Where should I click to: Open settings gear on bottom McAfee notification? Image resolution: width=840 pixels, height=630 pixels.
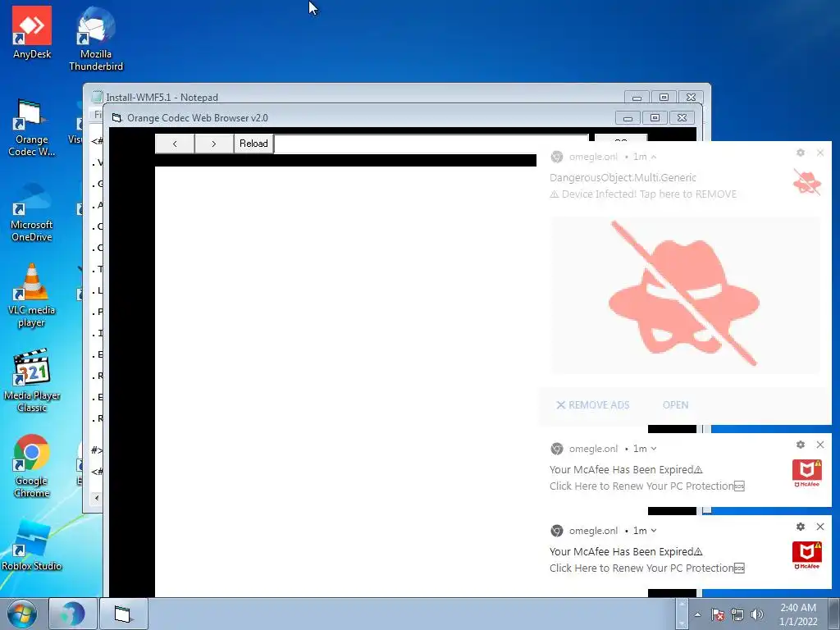pyautogui.click(x=801, y=527)
